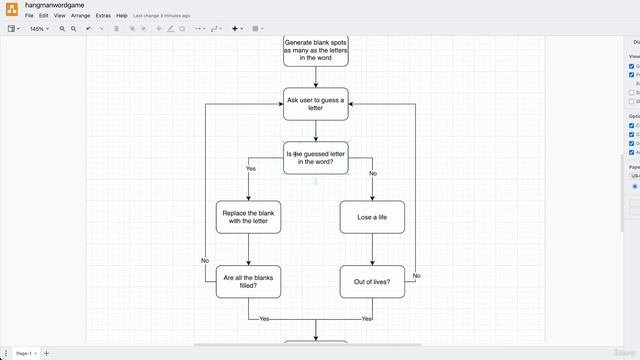
Task: Click the To Front toolbar icon
Action: (132, 29)
